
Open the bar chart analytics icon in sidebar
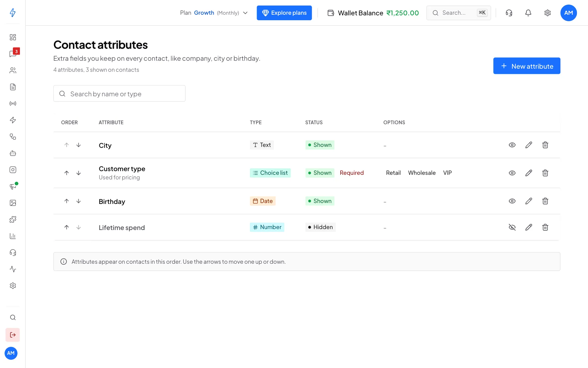(13, 236)
